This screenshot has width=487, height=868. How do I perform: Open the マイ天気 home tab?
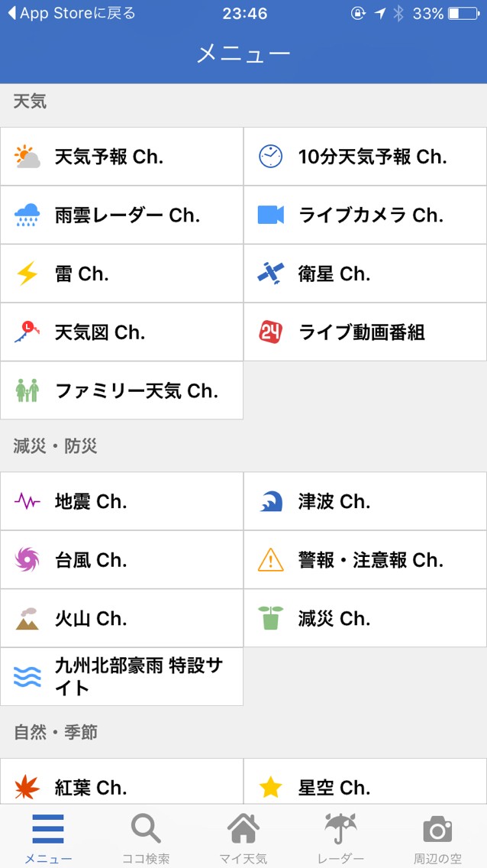[x=243, y=837]
